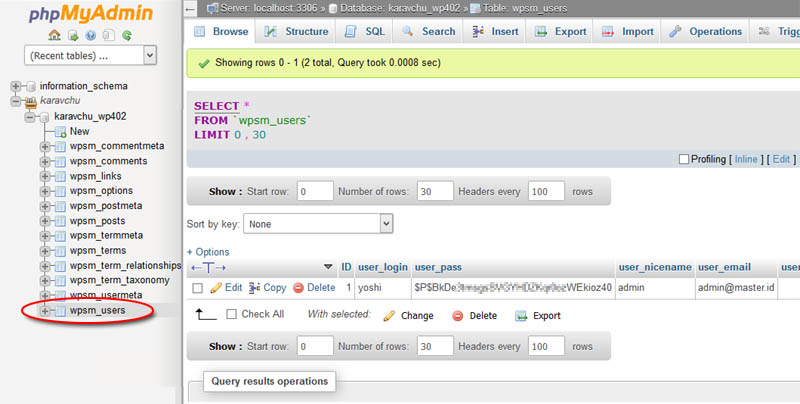Image resolution: width=800 pixels, height=404 pixels.
Task: Collapse the karavchu group node
Action: (x=16, y=101)
